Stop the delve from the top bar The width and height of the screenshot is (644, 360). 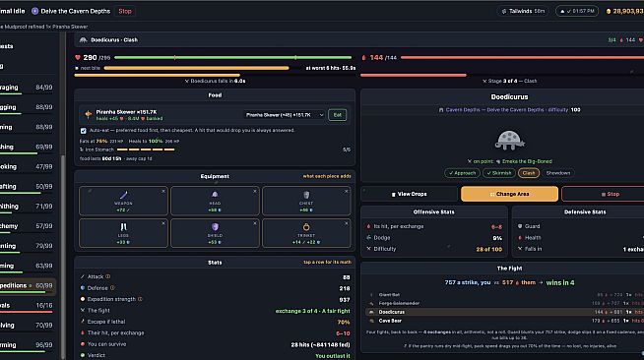click(x=125, y=11)
